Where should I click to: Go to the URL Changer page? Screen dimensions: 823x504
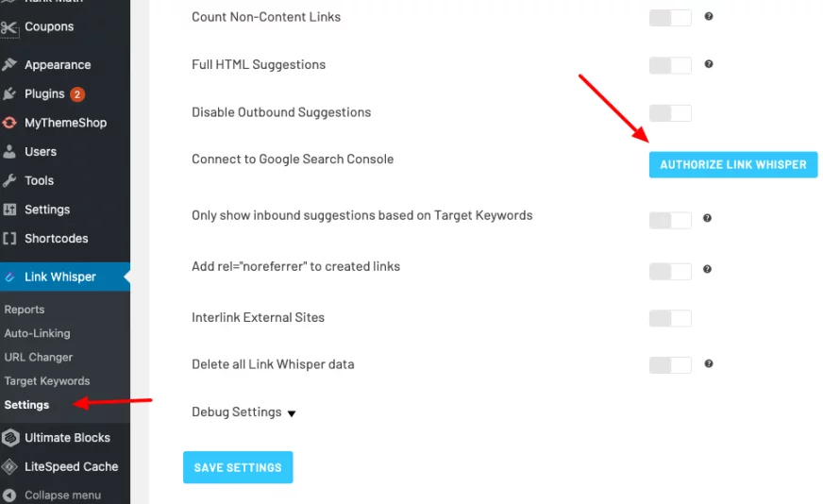pos(39,357)
